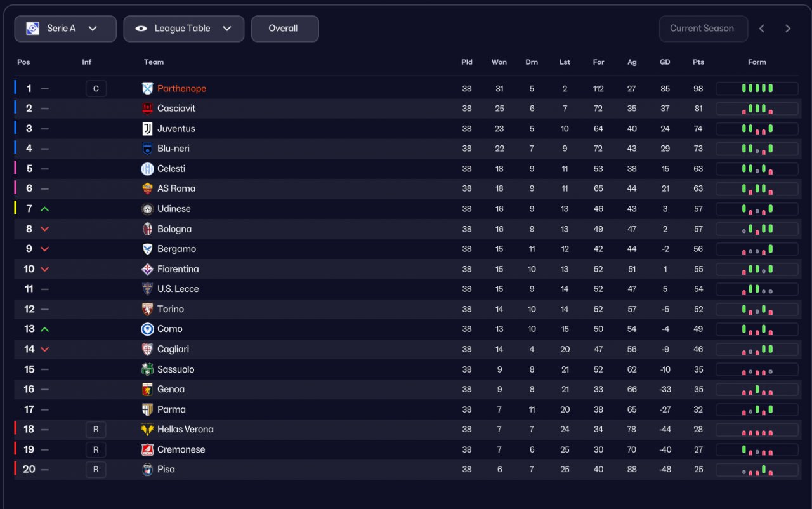This screenshot has height=509, width=812.
Task: Click the Parthenope team crest icon
Action: [x=147, y=89]
